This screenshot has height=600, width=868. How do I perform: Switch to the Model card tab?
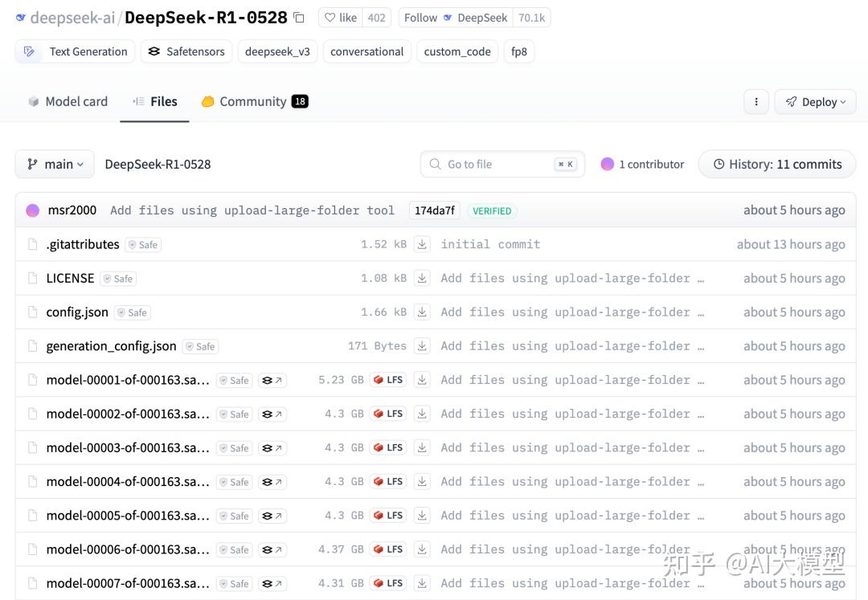click(68, 101)
